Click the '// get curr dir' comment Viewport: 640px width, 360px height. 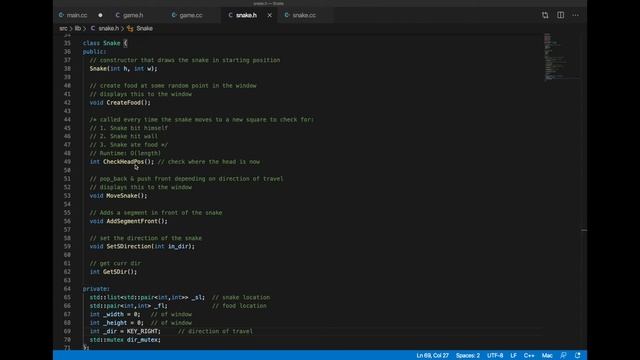pos(115,263)
